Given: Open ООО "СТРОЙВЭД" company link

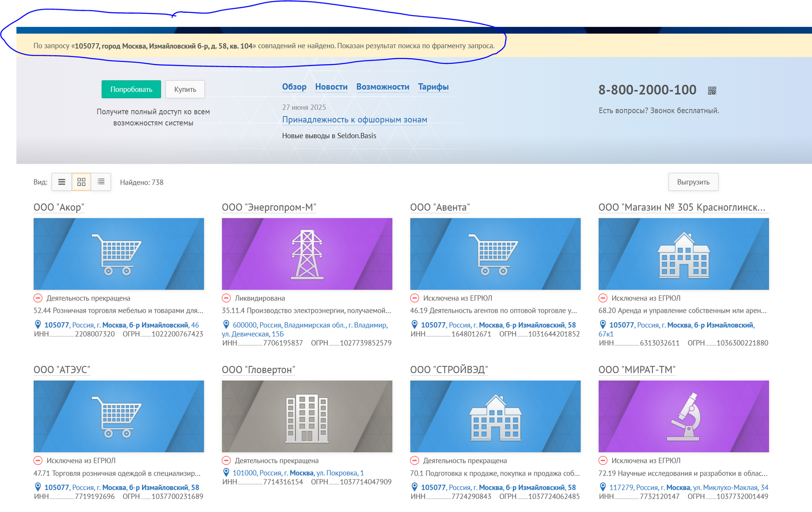Looking at the screenshot, I should tap(449, 370).
